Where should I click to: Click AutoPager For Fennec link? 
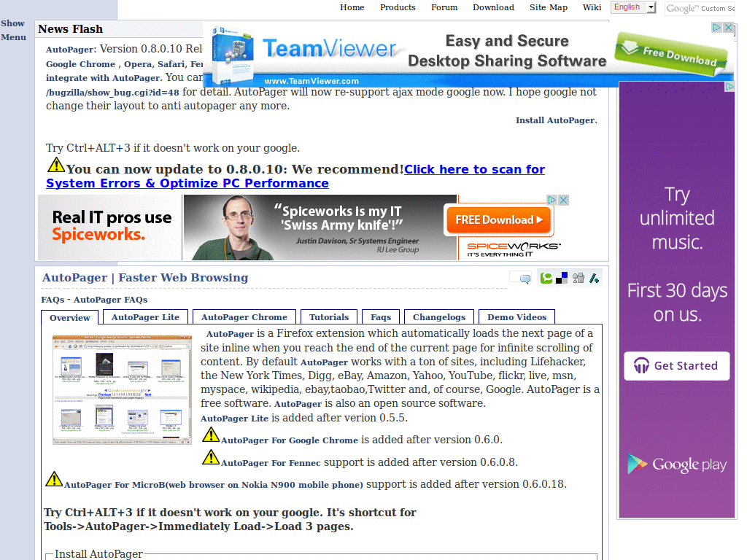271,463
